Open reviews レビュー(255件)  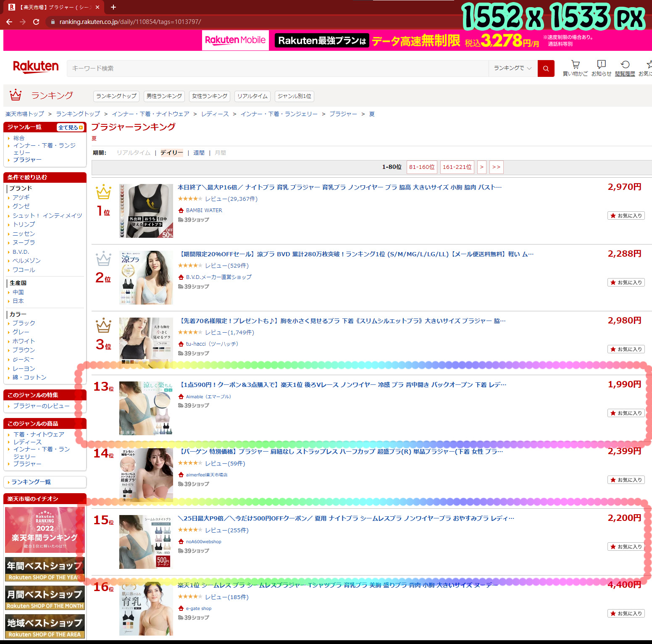[227, 531]
